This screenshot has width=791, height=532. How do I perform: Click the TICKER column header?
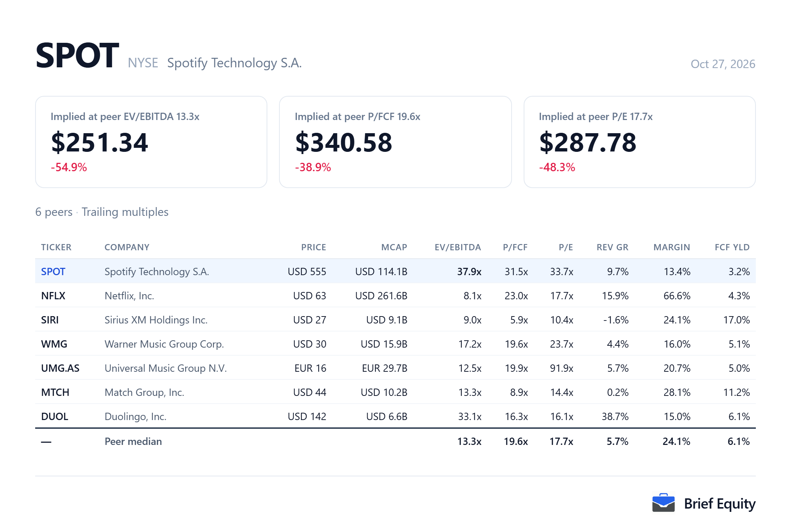click(56, 247)
